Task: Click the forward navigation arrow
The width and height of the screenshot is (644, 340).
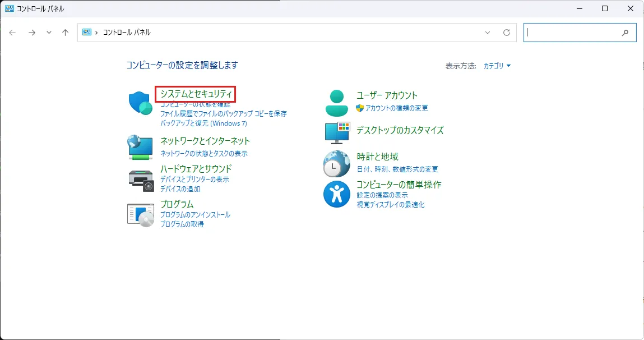Action: click(x=31, y=33)
